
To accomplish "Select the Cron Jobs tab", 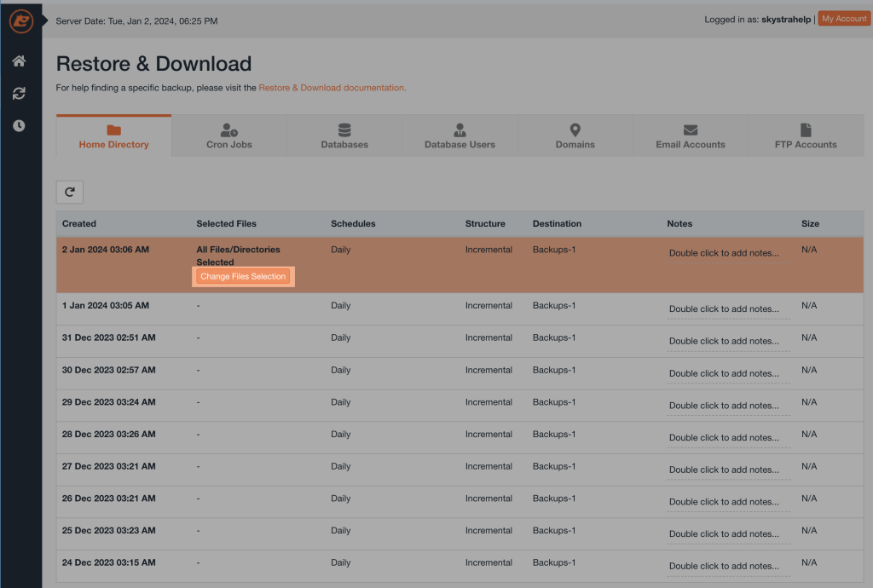I will point(229,136).
